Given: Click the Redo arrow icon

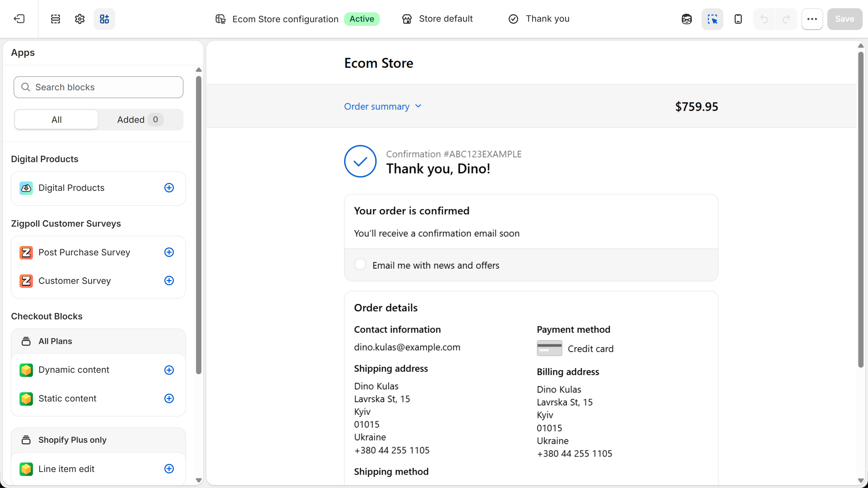Looking at the screenshot, I should [x=786, y=19].
